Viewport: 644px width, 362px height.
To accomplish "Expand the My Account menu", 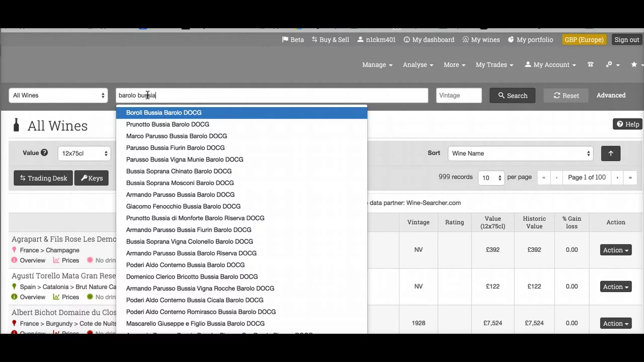I will coord(550,65).
